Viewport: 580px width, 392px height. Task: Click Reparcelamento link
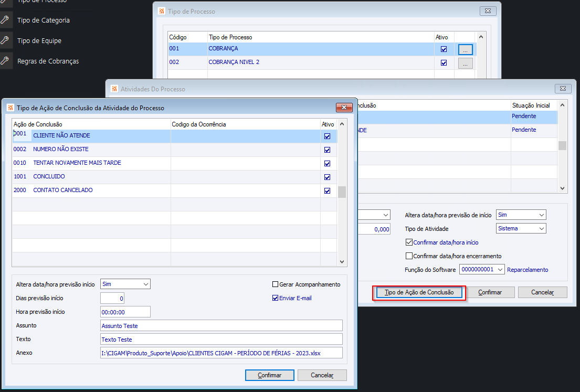coord(528,270)
